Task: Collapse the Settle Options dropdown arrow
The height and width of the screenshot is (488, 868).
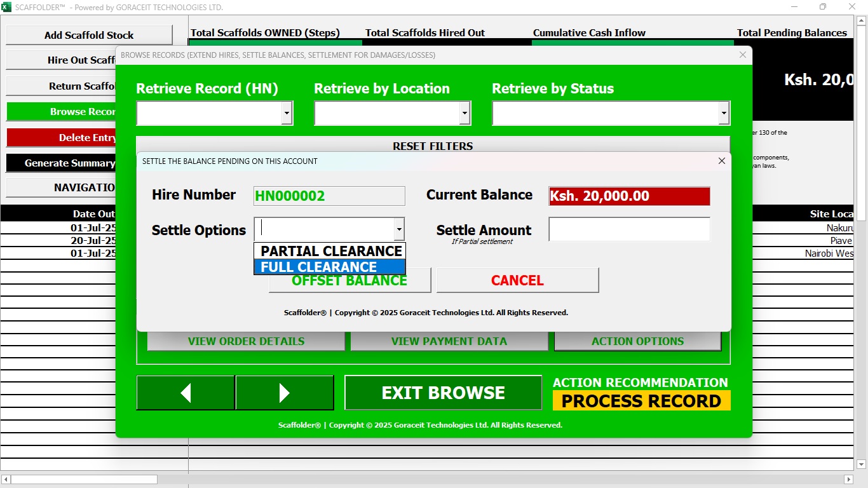Action: point(398,229)
